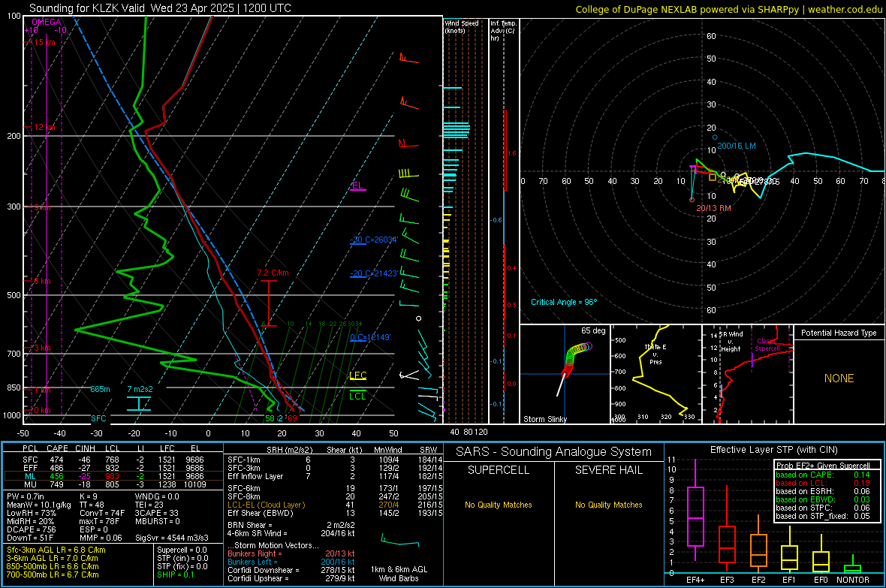Click the 'MeanW = 10.1g/kg' value

pyautogui.click(x=39, y=505)
